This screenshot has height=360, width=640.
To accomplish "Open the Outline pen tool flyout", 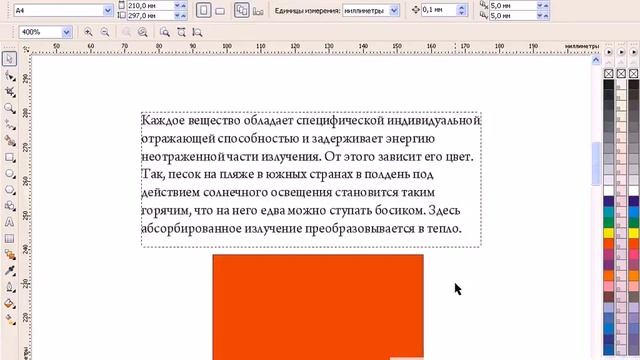I will 9,287.
